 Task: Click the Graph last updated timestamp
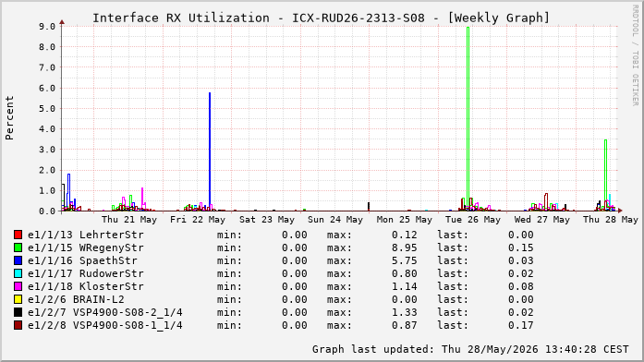click(x=470, y=349)
